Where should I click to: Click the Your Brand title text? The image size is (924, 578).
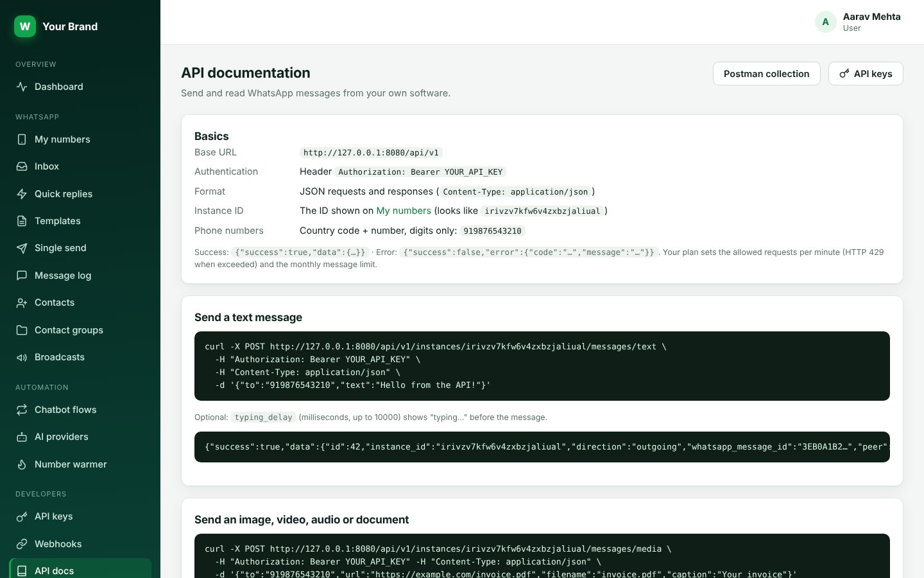tap(70, 26)
